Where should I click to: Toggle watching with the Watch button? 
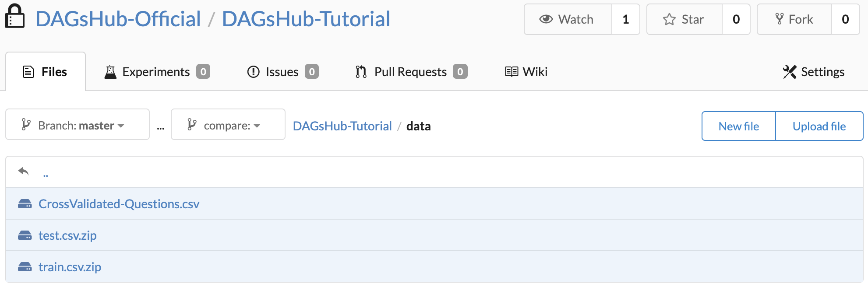[x=568, y=19]
